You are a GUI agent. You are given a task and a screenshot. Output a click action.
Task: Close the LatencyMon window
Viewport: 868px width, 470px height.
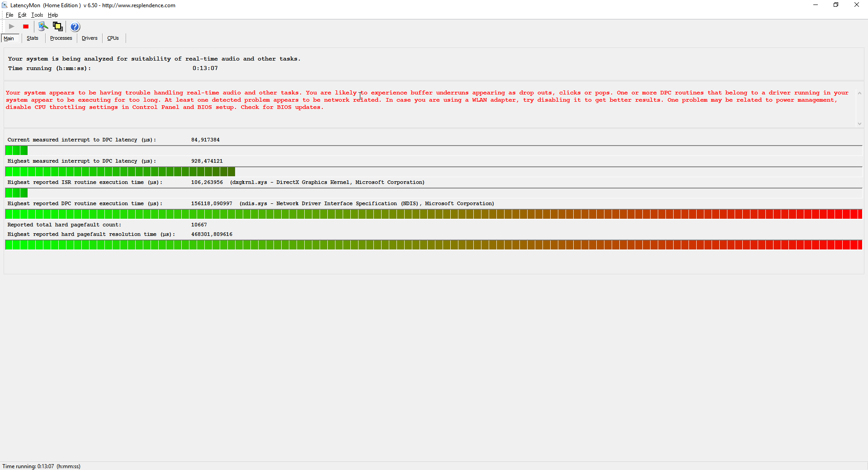coord(857,5)
